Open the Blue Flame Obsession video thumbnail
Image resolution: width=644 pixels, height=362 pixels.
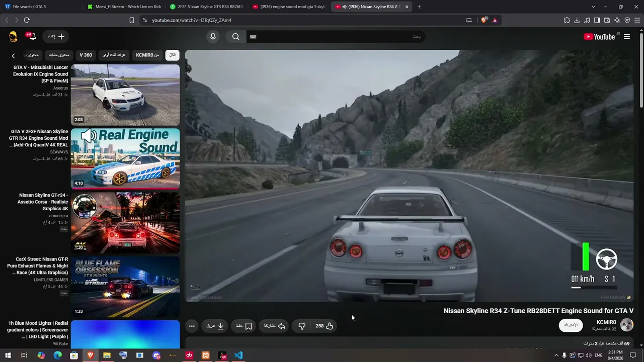pyautogui.click(x=125, y=287)
